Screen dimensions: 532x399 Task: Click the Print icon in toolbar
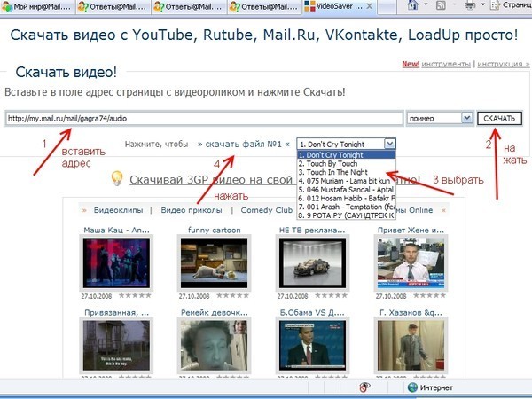[x=470, y=5]
